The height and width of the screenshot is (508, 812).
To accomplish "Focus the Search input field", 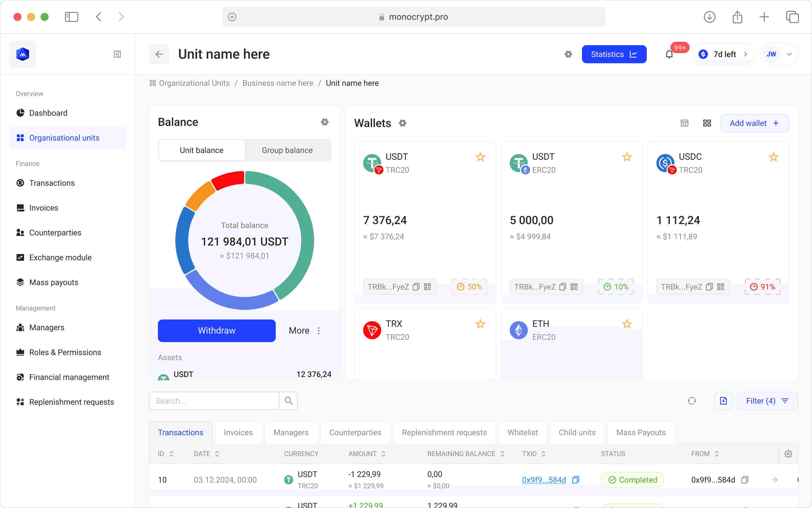I will coord(214,401).
